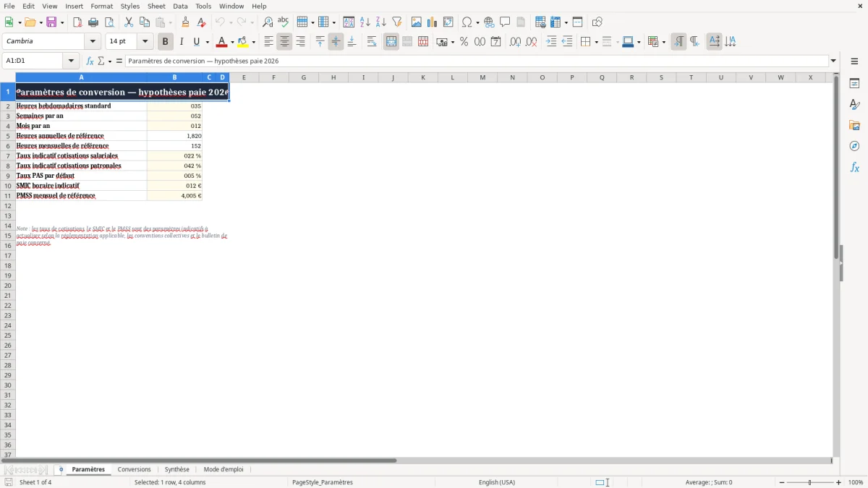Screen dimensions: 868x488
Task: Click zoom out minus button
Action: [782, 482]
